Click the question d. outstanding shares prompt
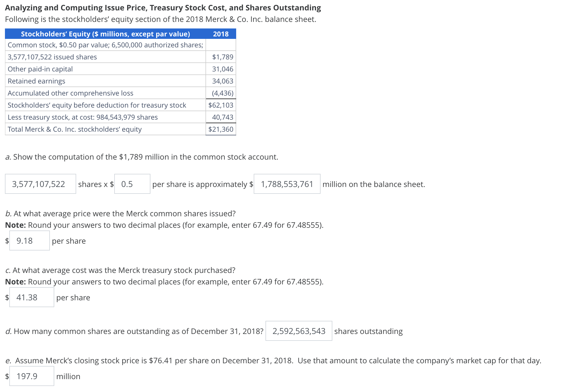The height and width of the screenshot is (392, 577). 134,331
